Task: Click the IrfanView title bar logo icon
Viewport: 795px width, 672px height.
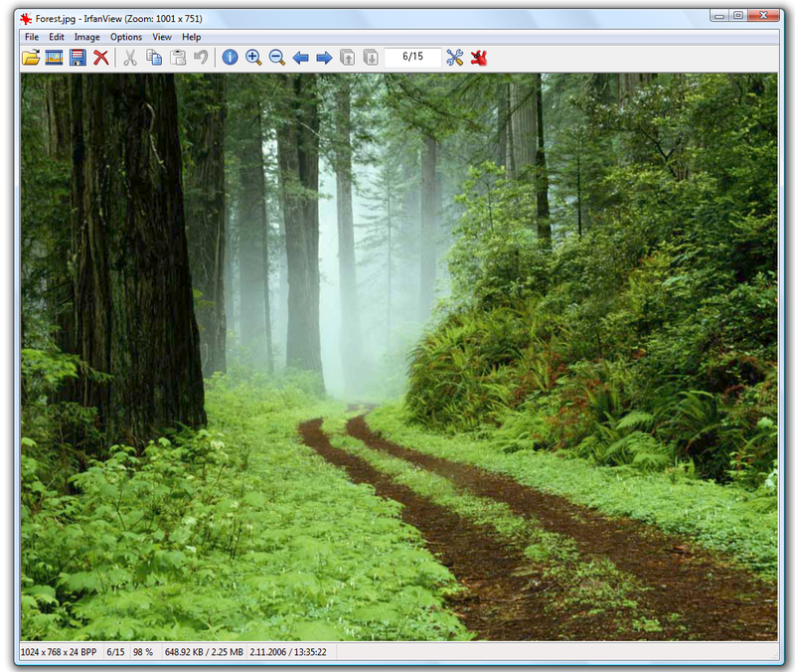Action: tap(26, 19)
